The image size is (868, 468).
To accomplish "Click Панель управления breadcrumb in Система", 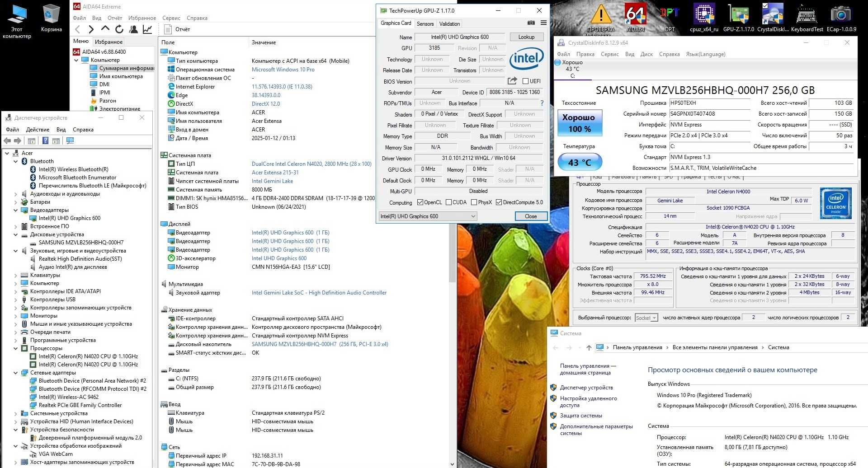I will pos(637,347).
